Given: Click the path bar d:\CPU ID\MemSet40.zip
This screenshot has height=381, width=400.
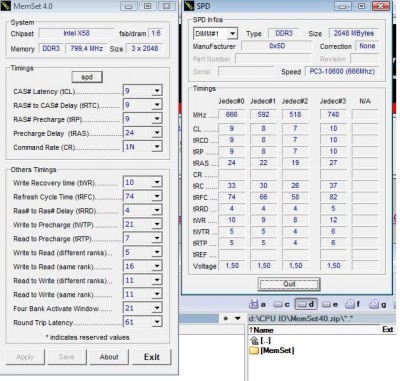Looking at the screenshot, I should (x=321, y=319).
